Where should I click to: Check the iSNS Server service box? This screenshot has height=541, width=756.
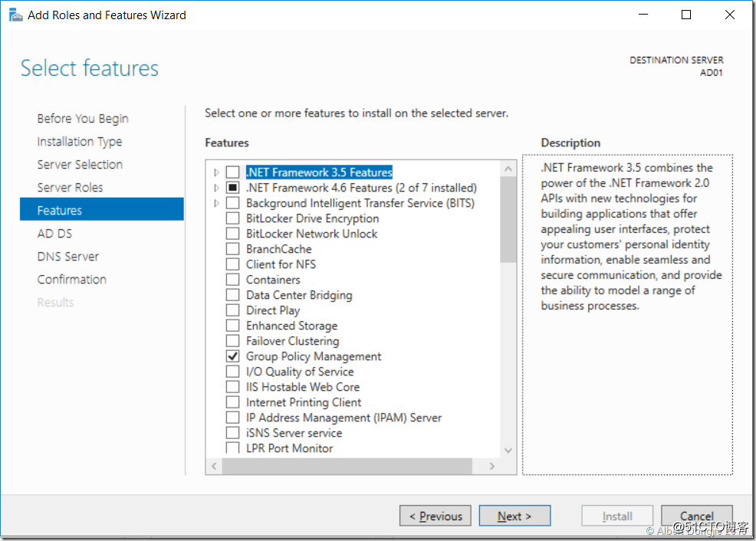pos(232,433)
